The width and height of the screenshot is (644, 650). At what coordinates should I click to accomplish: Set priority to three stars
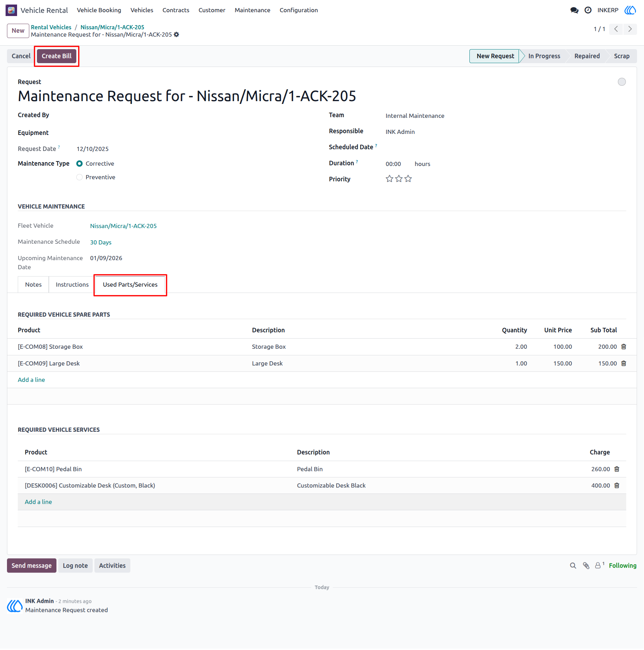(408, 179)
